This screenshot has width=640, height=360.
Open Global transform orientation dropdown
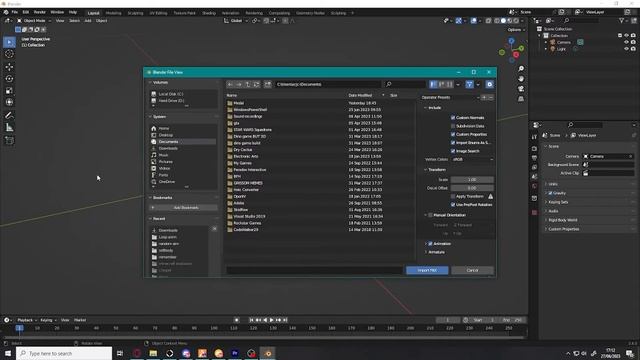pos(236,20)
